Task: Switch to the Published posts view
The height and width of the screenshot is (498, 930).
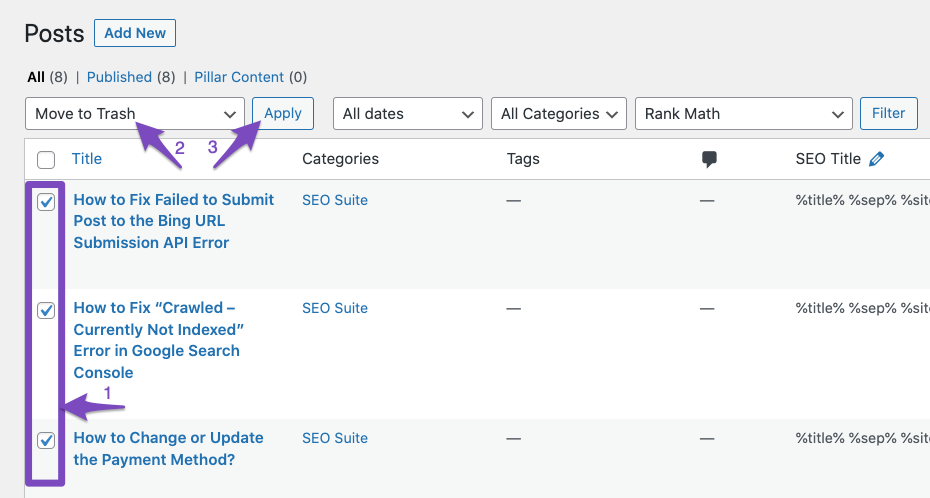Action: 119,77
